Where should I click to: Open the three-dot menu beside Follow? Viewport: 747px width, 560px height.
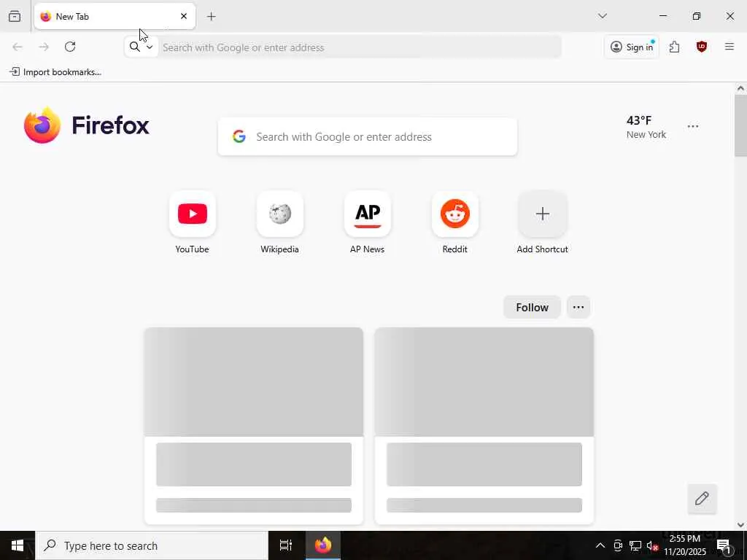pos(578,307)
